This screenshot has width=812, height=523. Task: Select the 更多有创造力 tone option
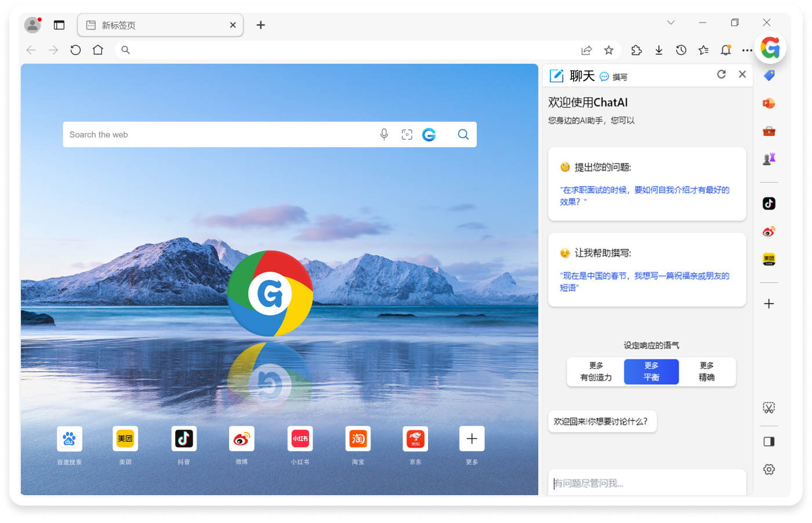click(596, 372)
